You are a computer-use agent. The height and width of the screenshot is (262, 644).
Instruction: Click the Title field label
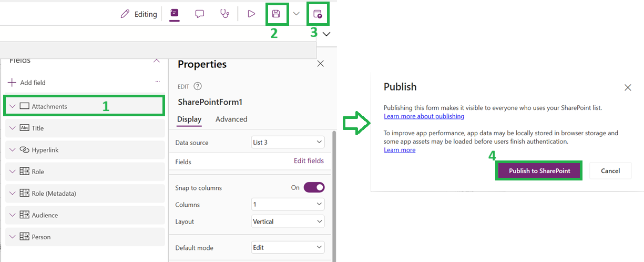[x=38, y=128]
